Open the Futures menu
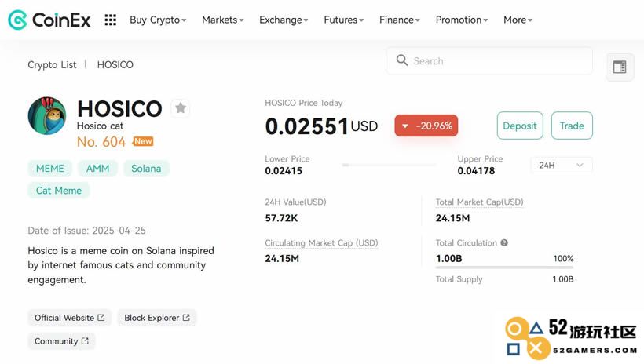 coord(343,20)
